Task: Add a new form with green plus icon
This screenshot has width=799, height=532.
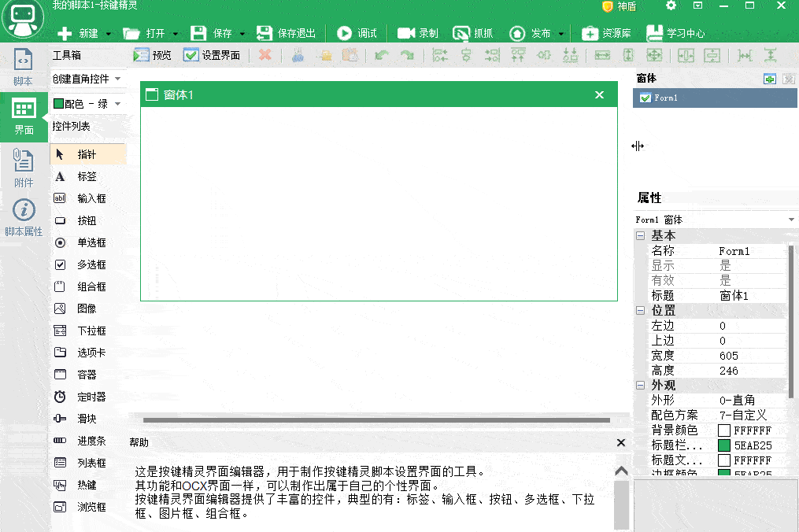Action: (x=769, y=79)
